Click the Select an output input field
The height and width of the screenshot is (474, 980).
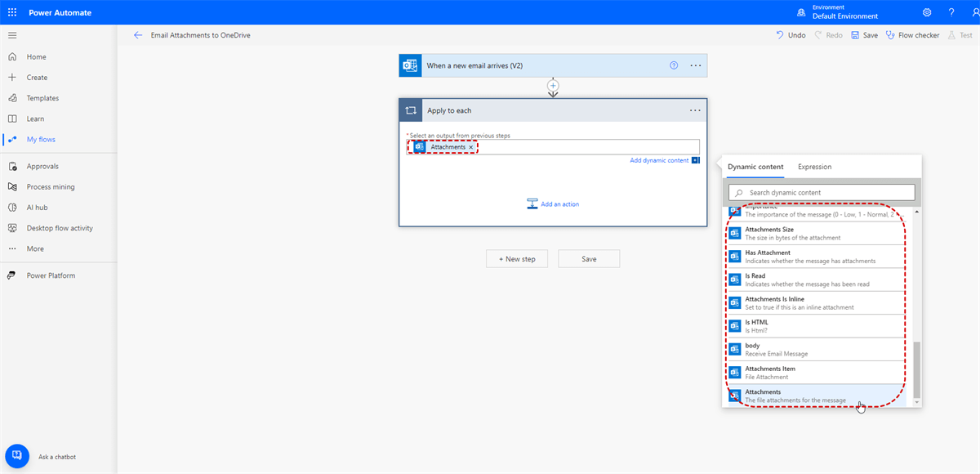[553, 147]
